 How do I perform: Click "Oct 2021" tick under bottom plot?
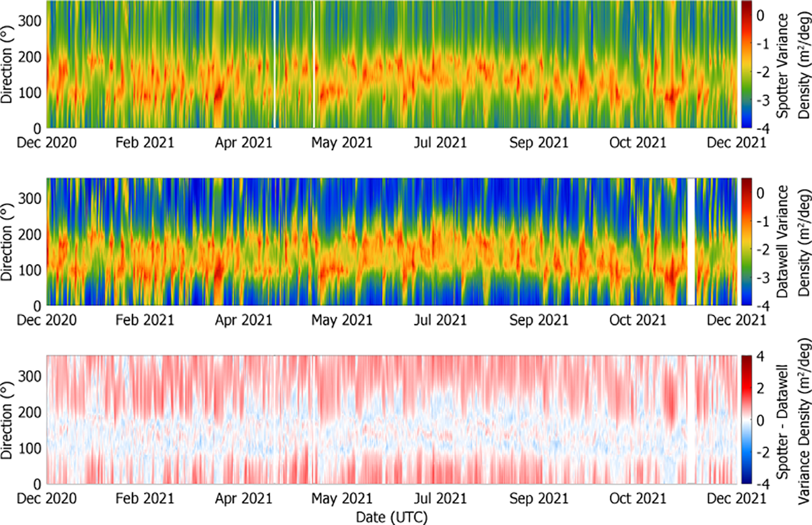[637, 498]
